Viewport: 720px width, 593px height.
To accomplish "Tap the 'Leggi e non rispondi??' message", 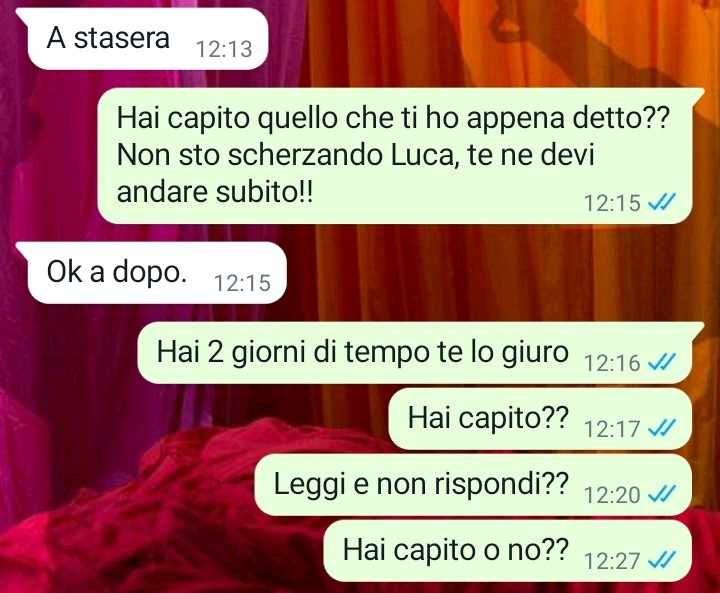I will click(x=473, y=485).
